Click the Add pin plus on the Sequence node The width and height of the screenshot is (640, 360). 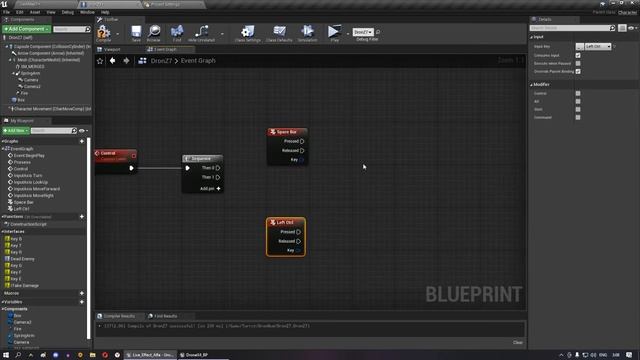pyautogui.click(x=219, y=189)
